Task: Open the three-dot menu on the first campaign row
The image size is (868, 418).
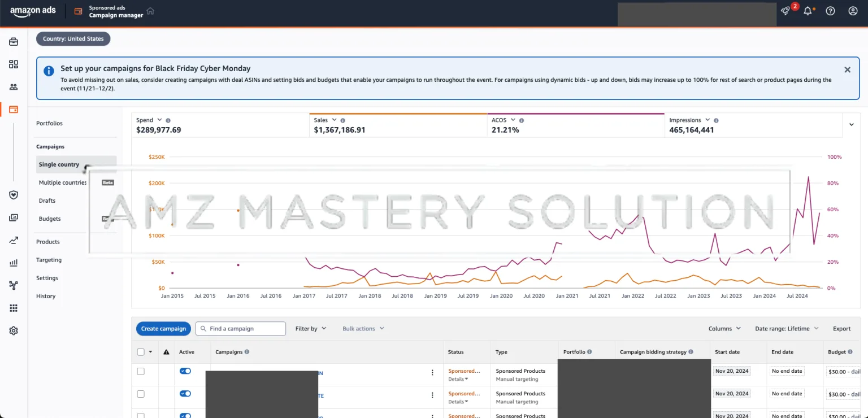Action: (432, 373)
